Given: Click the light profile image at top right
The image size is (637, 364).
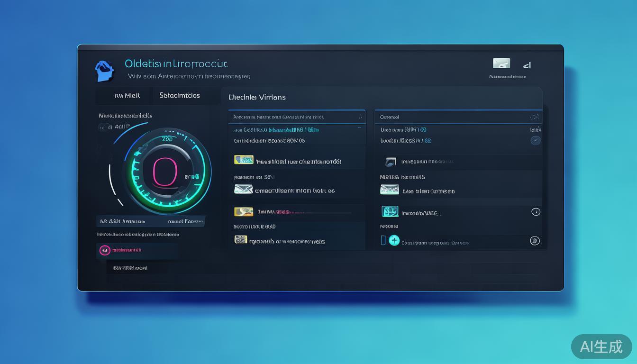Looking at the screenshot, I should tap(501, 64).
